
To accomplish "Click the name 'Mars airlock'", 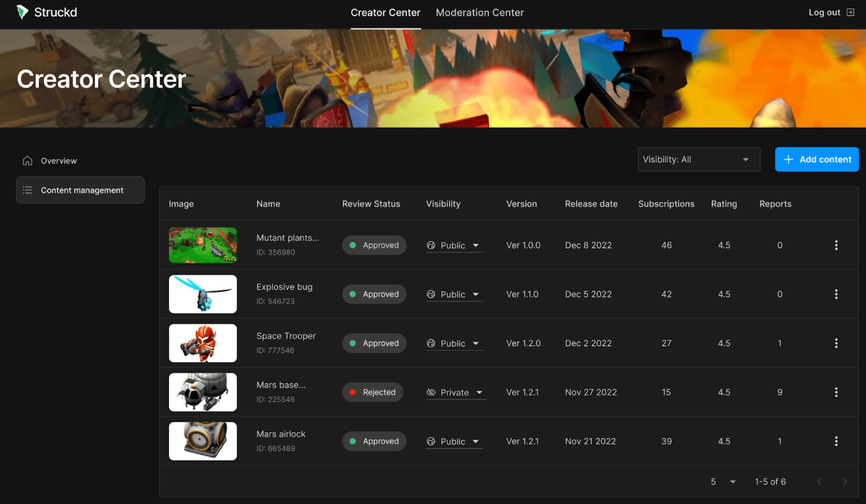I will (281, 434).
